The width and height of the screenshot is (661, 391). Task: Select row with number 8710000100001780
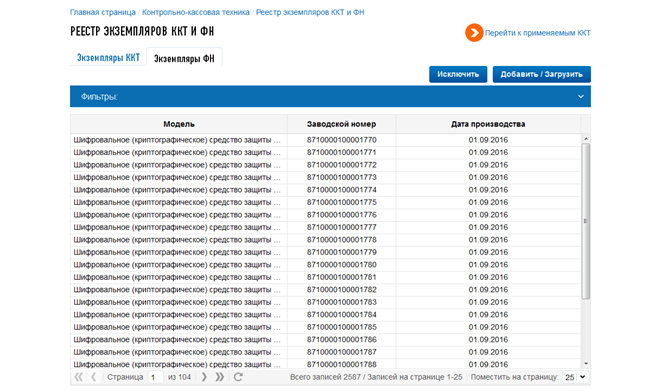325,265
